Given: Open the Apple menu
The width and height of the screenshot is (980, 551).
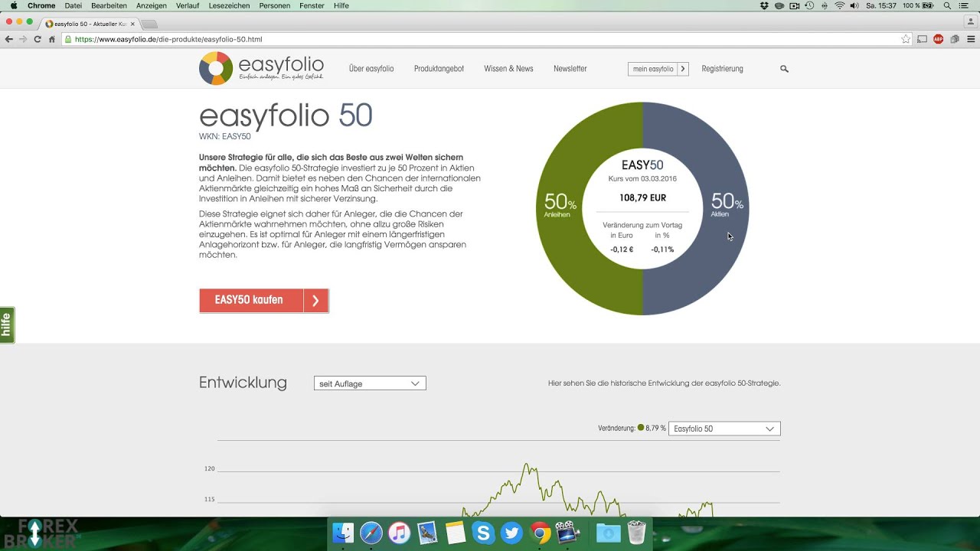Looking at the screenshot, I should (14, 5).
